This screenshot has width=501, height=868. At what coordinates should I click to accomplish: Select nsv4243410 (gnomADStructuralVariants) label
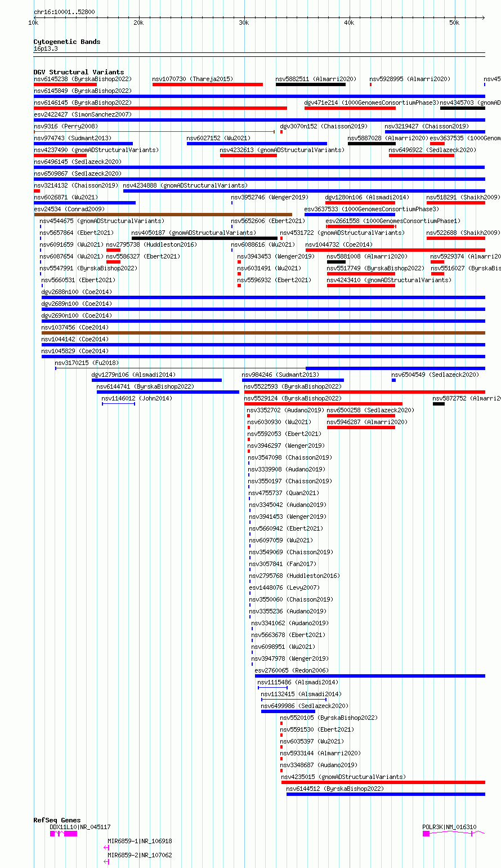[389, 281]
